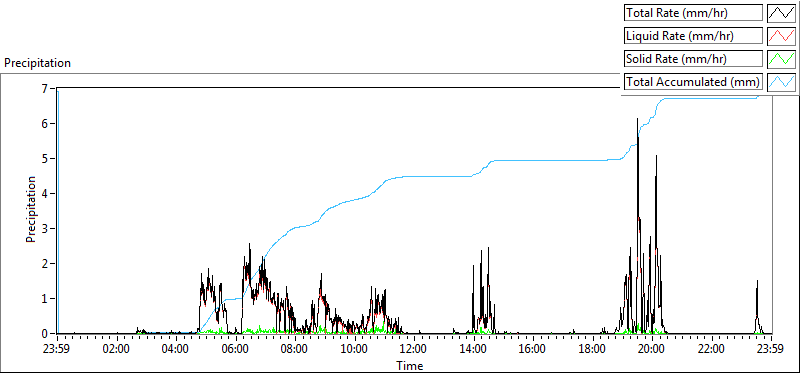This screenshot has height=373, width=800.
Task: Click the 06:00 marker on the time axis
Action: pyautogui.click(x=236, y=350)
